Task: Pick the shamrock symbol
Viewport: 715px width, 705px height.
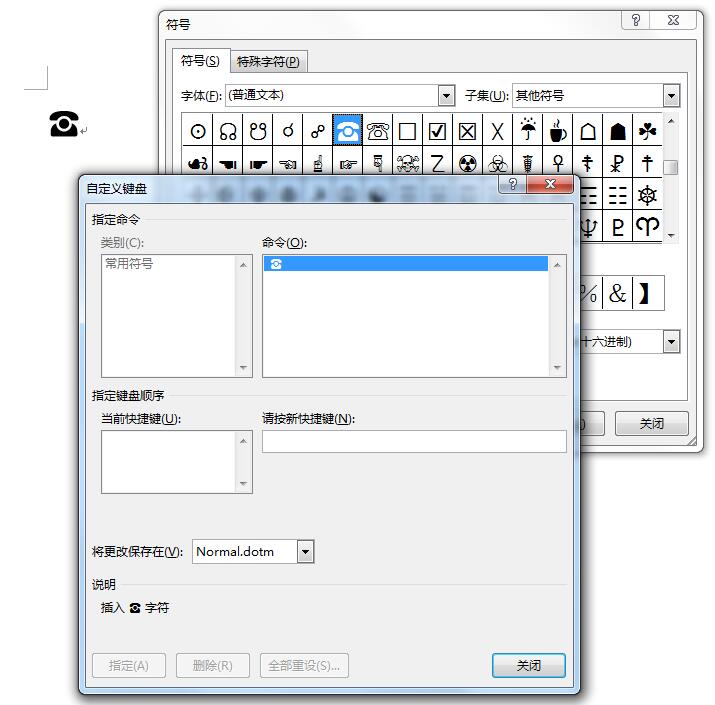Action: 648,131
